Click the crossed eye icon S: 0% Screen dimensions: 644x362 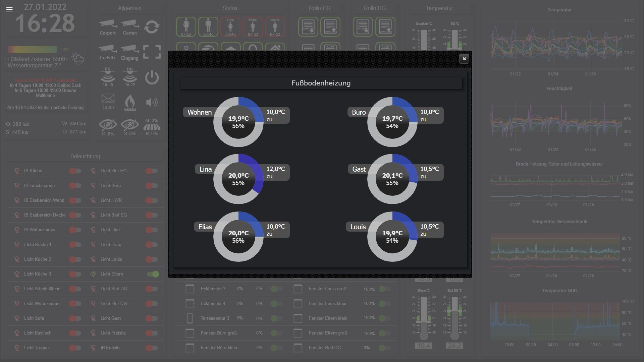(130, 125)
